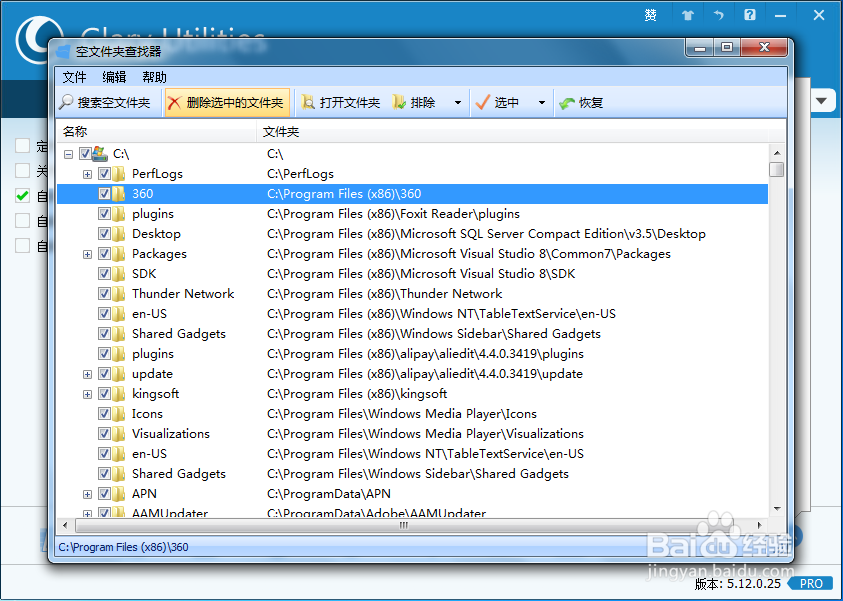Viewport: 843px width, 601px height.
Task: Uncheck the C:\ root checkbox
Action: (x=85, y=154)
